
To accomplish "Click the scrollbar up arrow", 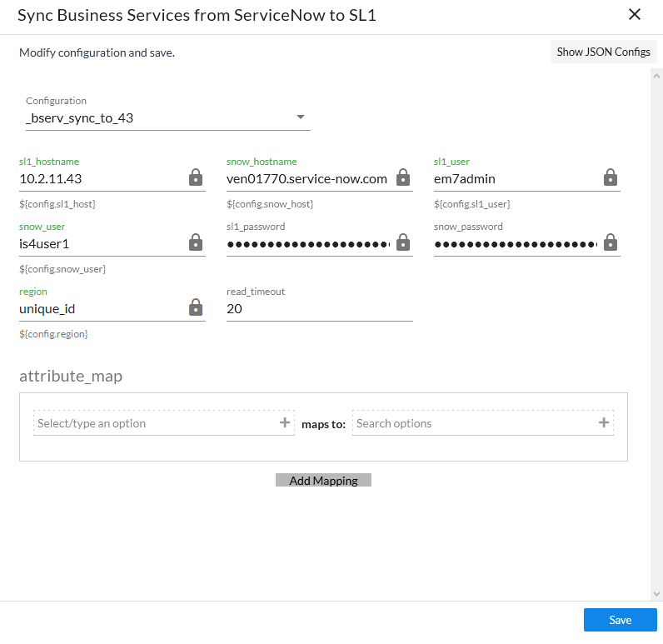I will (x=656, y=75).
